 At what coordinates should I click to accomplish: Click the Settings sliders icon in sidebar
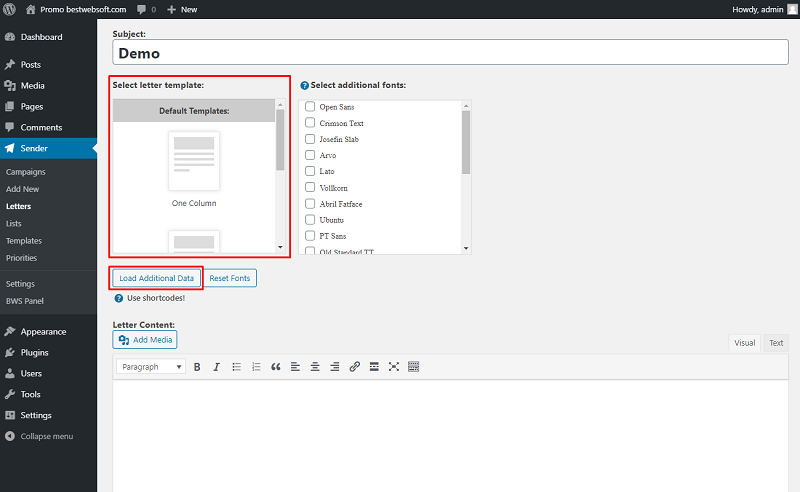point(10,415)
